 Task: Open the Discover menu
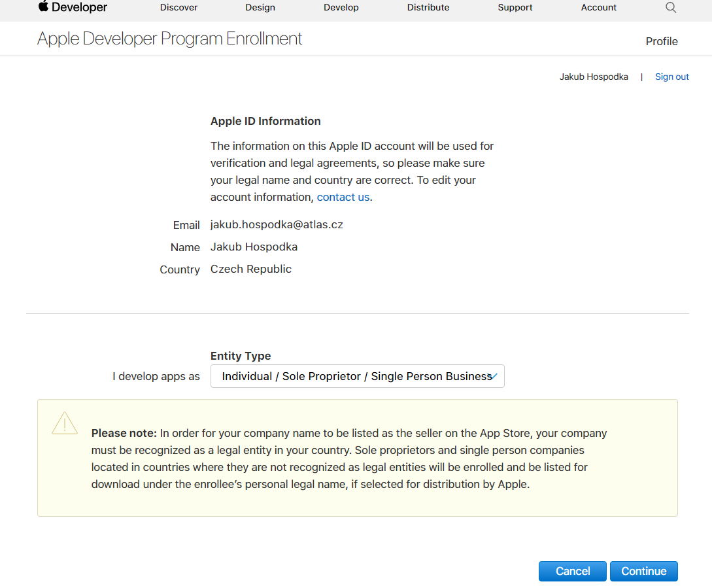click(x=178, y=8)
